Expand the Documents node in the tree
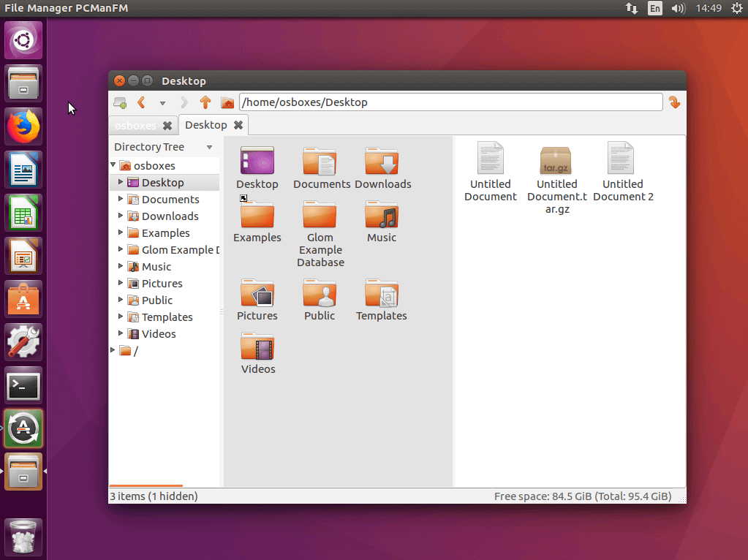The image size is (748, 560). [x=121, y=199]
